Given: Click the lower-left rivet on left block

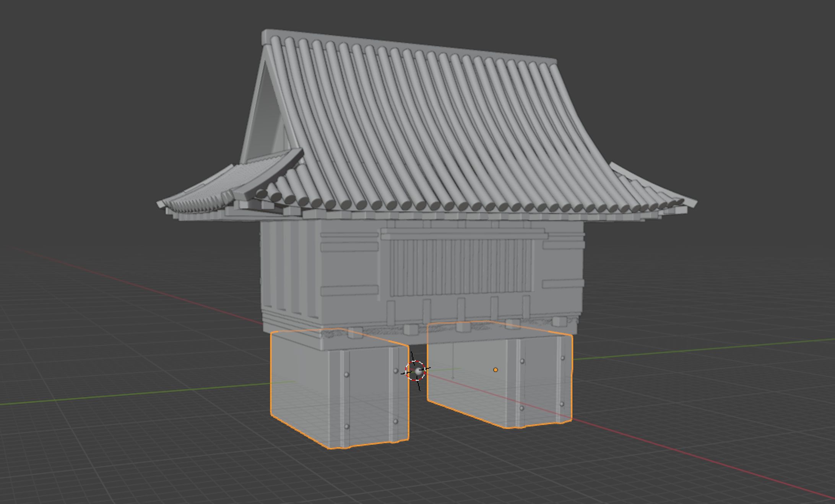Looking at the screenshot, I should tap(347, 426).
